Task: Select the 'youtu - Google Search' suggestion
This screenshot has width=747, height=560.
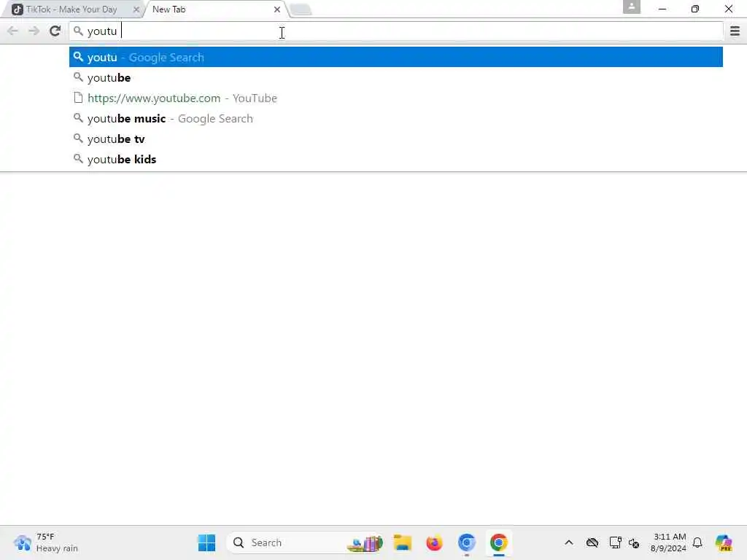Action: click(x=396, y=57)
